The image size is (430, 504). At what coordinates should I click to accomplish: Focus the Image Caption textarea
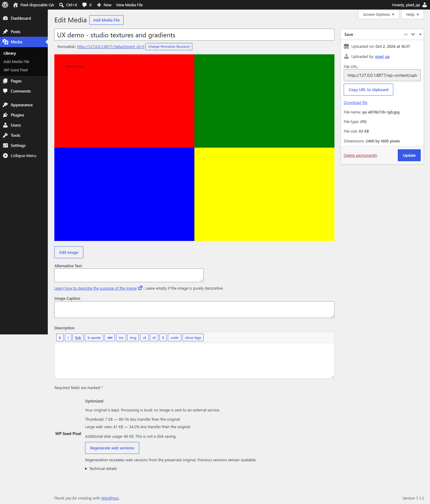point(194,310)
